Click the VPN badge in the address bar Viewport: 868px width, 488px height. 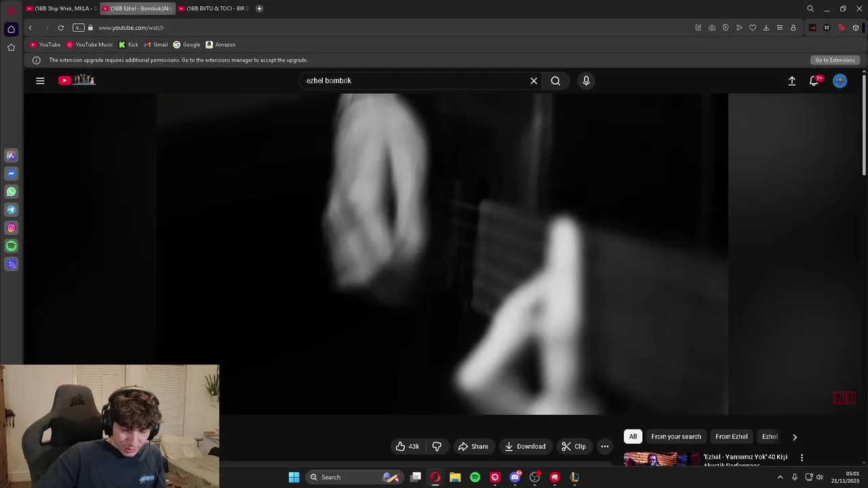click(79, 28)
